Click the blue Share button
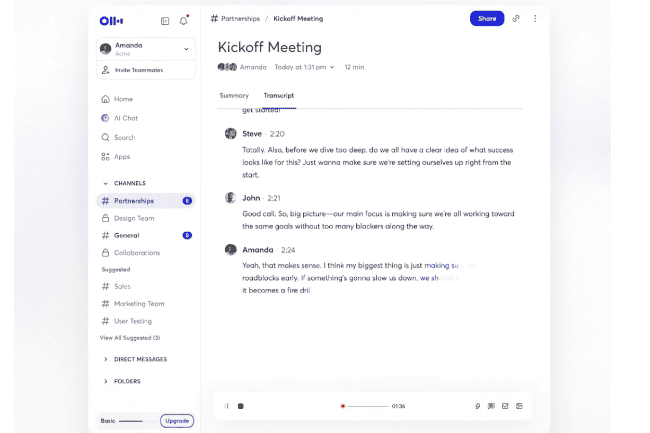Viewport: 650px width, 433px height. 487,18
